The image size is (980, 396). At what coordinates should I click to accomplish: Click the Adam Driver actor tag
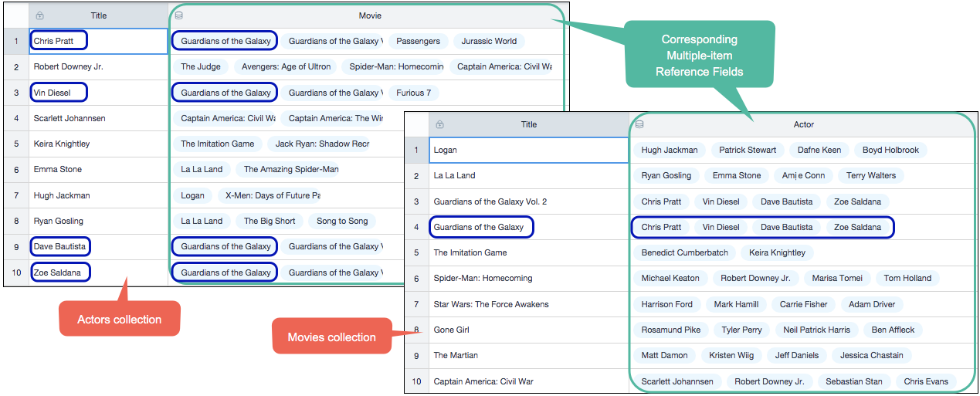click(872, 304)
